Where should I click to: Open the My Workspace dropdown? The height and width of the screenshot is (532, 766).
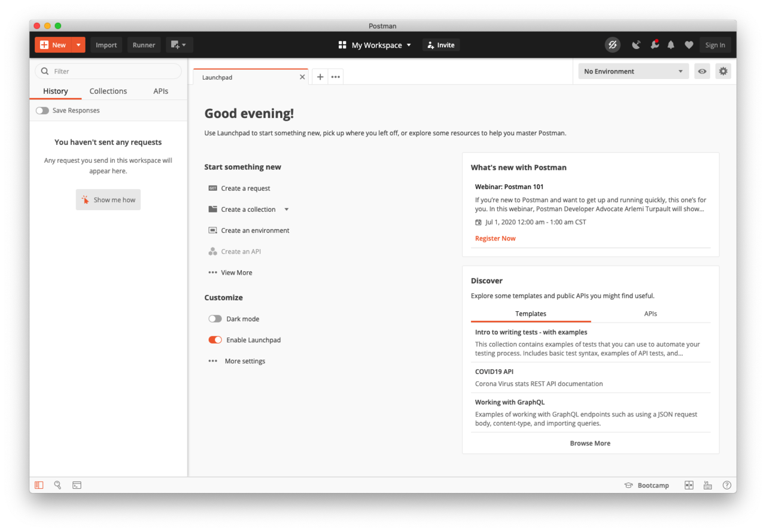375,45
